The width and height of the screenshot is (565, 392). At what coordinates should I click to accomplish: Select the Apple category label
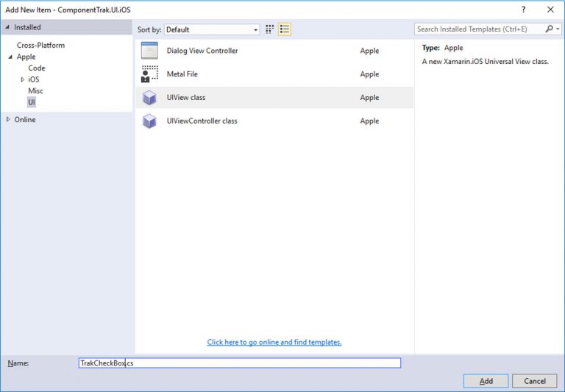pyautogui.click(x=26, y=57)
